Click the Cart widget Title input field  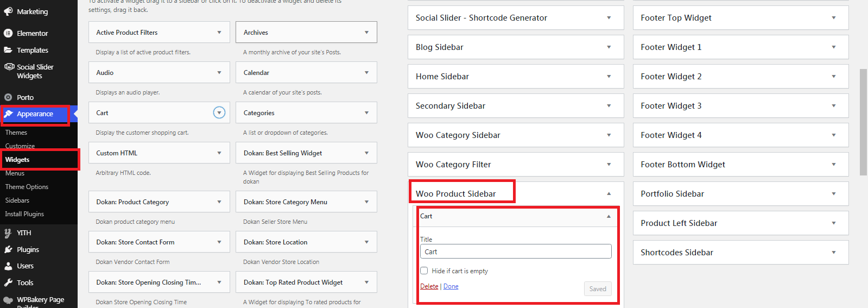coord(516,252)
